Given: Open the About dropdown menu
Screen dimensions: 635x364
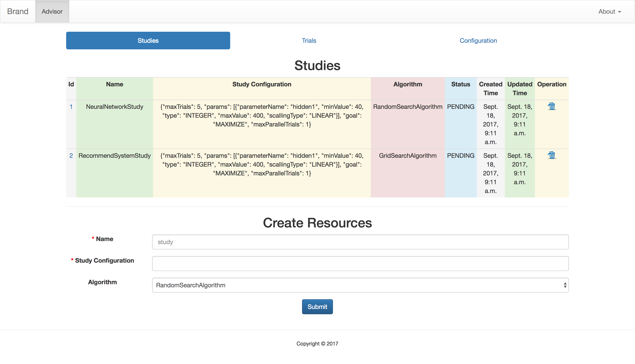Looking at the screenshot, I should (609, 11).
